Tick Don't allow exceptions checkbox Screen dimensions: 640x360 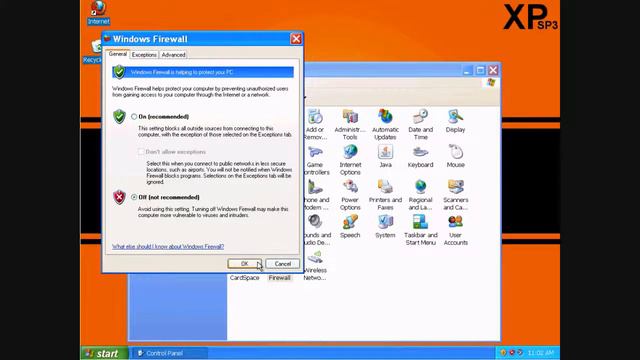pos(141,152)
